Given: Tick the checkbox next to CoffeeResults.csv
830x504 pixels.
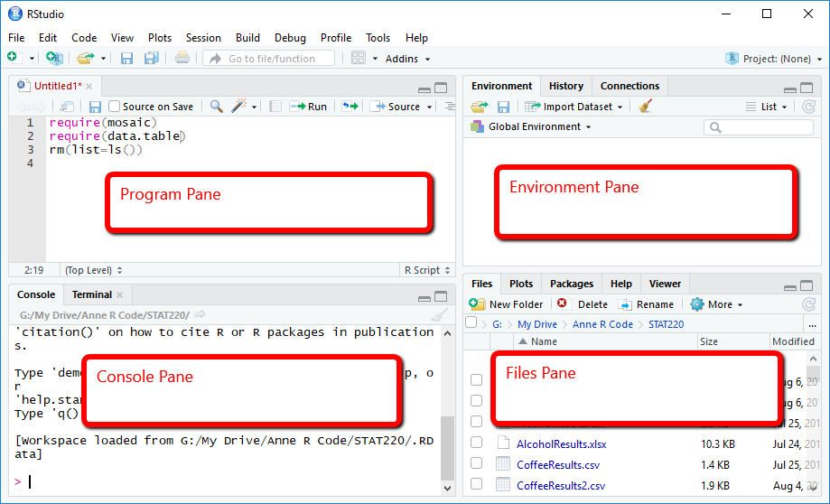Looking at the screenshot, I should click(x=476, y=464).
